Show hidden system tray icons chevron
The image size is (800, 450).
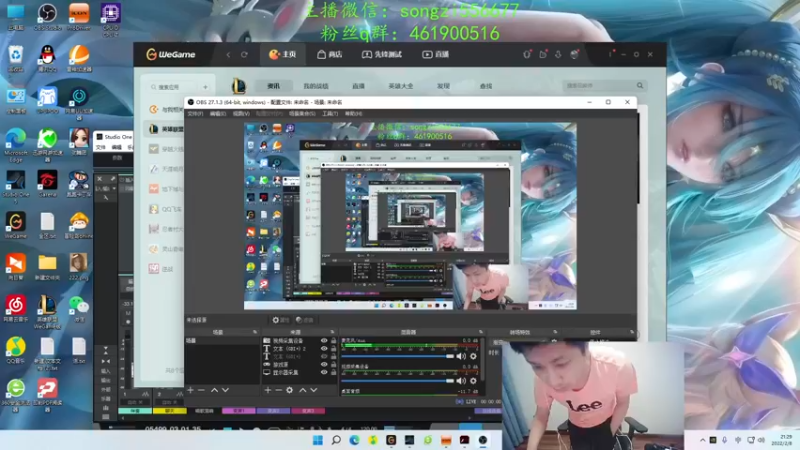(703, 440)
